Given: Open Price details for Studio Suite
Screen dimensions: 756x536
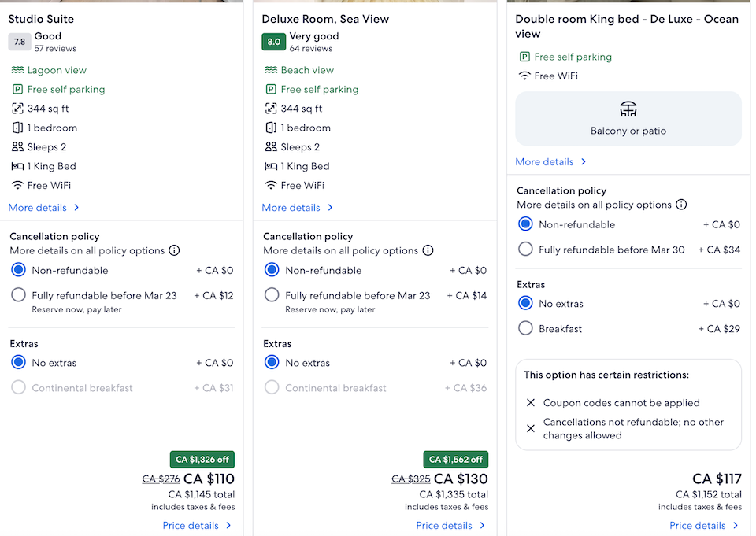Looking at the screenshot, I should pyautogui.click(x=197, y=525).
